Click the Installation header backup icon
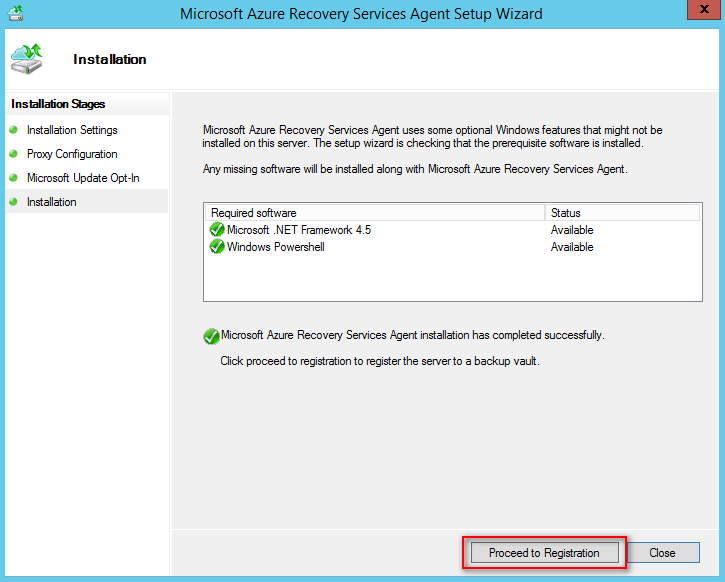Viewport: 725px width, 582px height. pos(28,59)
